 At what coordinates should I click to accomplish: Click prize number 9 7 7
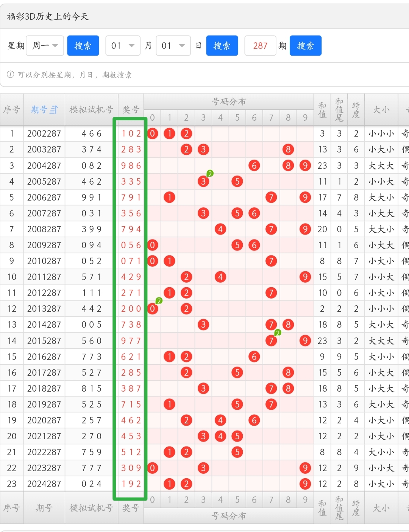tap(131, 341)
